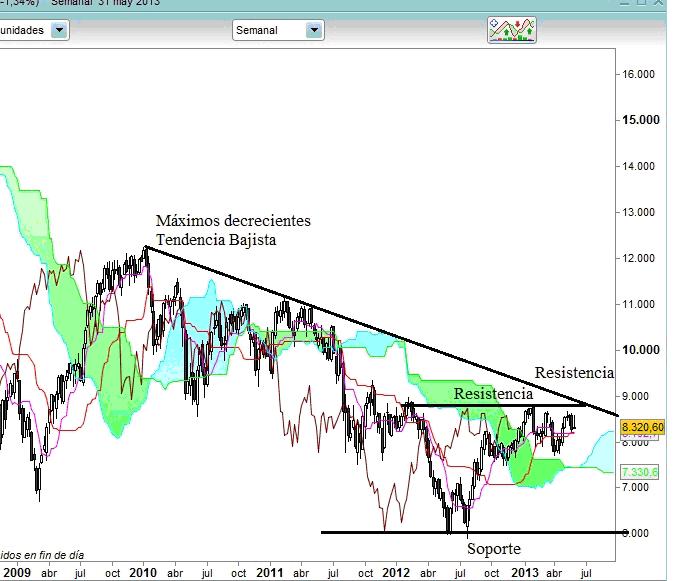This screenshot has height=581, width=673.
Task: Select the 'Máximos decrecientes' annotation text
Action: pyautogui.click(x=233, y=221)
